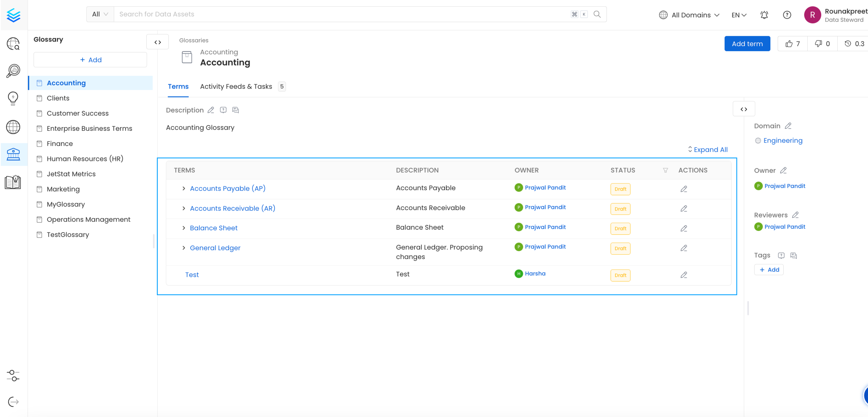The width and height of the screenshot is (868, 417).
Task: Expand the General Ledger row
Action: [x=184, y=248]
